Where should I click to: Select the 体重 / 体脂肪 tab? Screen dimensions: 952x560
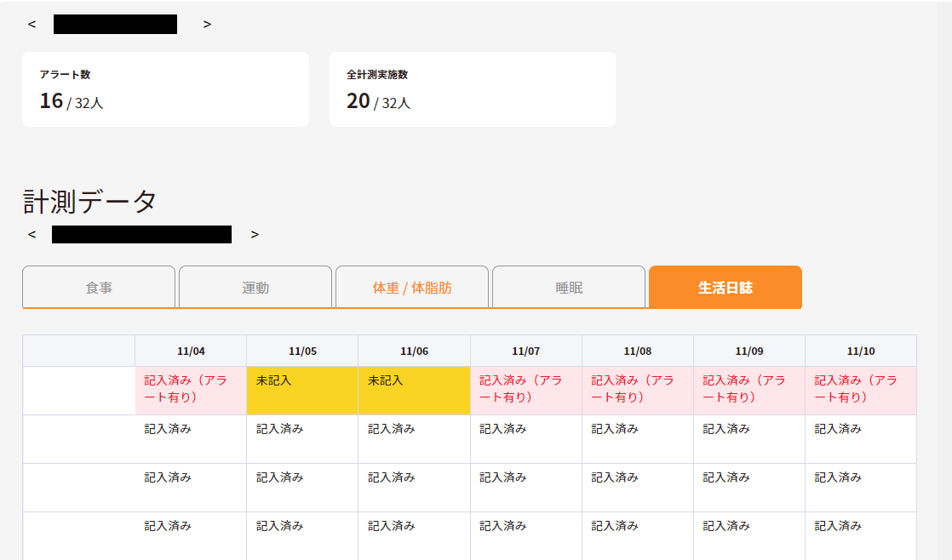pos(412,288)
